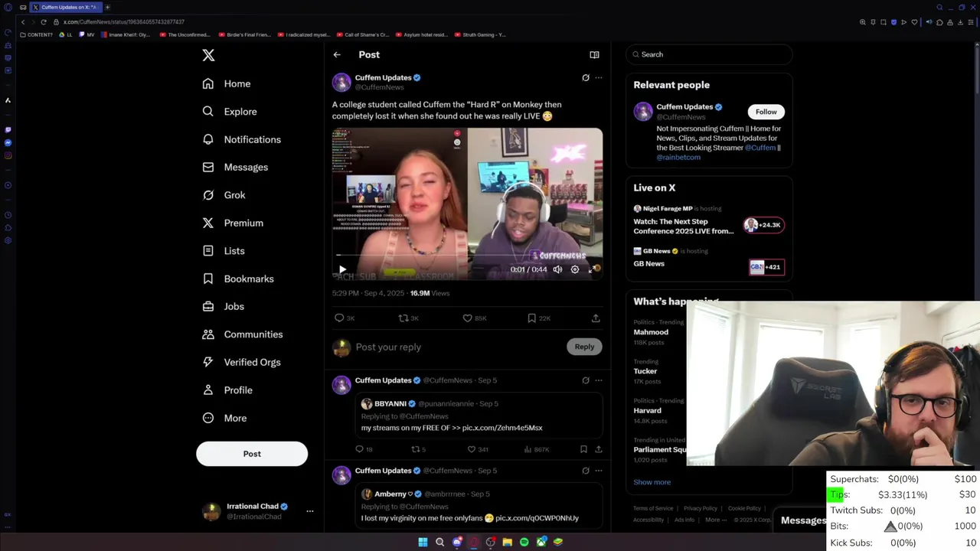Screen dimensions: 980x551
Task: Open the main post's more options menu
Action: [x=599, y=77]
